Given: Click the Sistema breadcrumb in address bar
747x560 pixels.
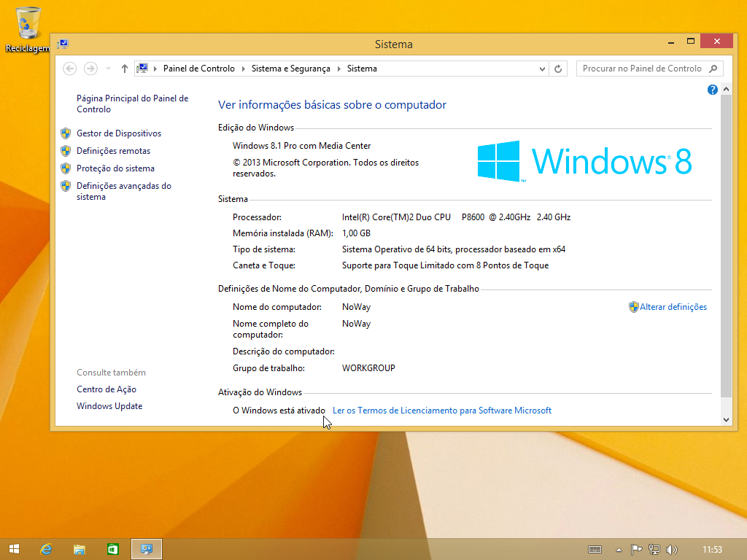Looking at the screenshot, I should (x=362, y=69).
